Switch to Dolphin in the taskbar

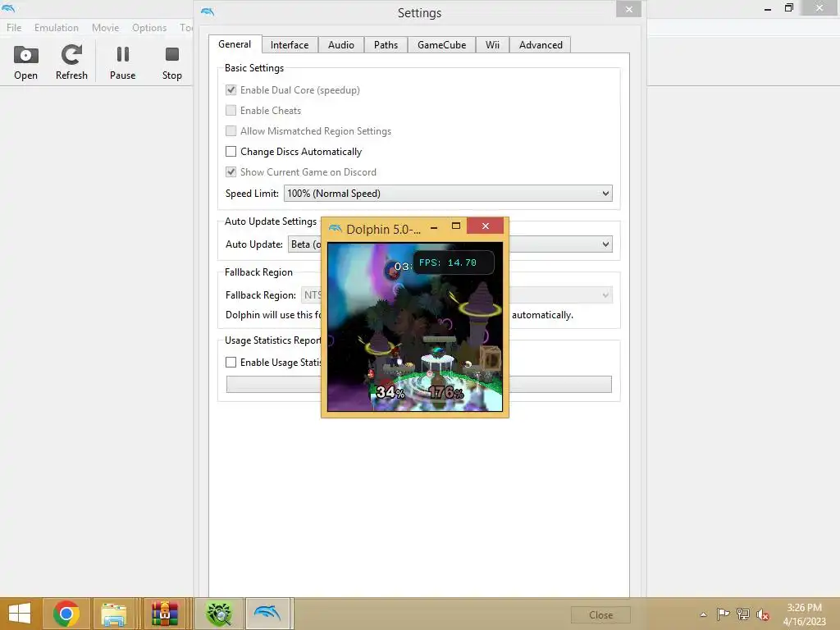(267, 614)
